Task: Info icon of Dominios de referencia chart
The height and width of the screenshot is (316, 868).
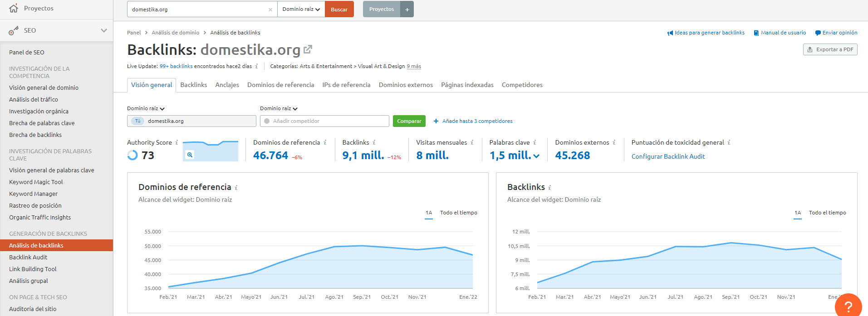Action: tap(236, 187)
